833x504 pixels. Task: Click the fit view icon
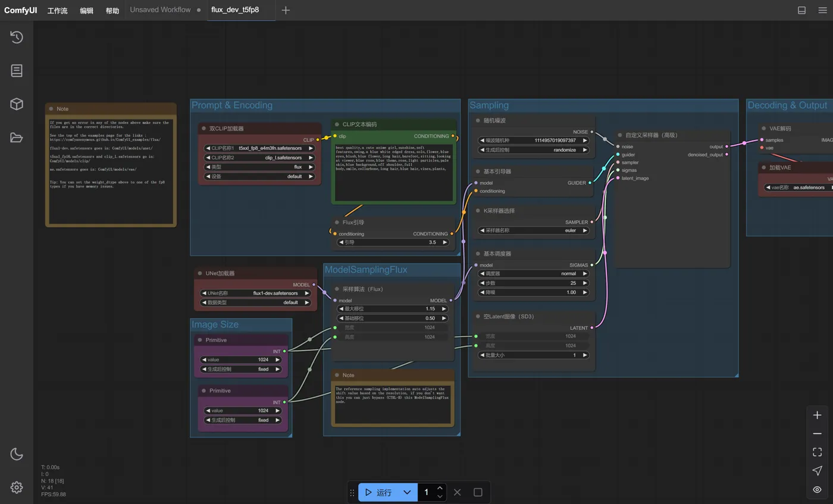(x=817, y=452)
